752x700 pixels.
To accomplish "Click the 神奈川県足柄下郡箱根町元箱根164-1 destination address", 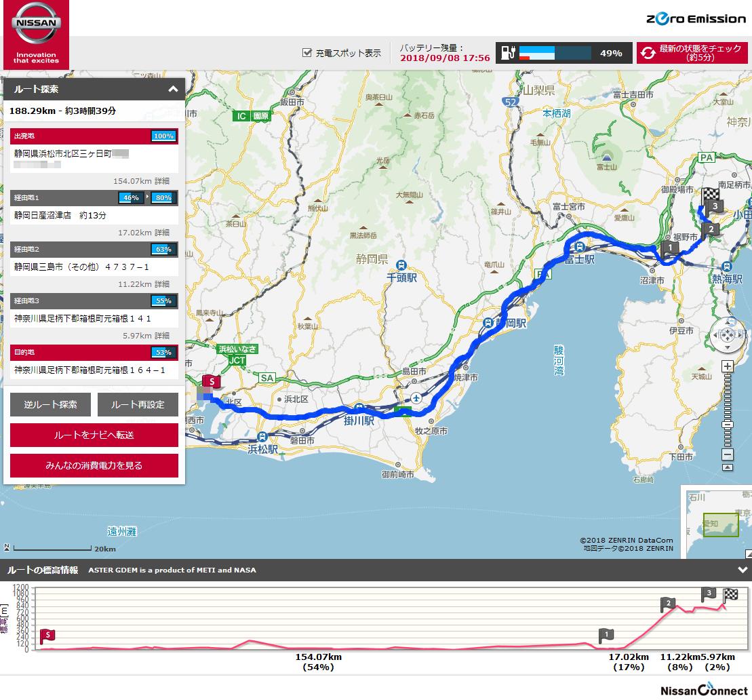I will pyautogui.click(x=90, y=370).
